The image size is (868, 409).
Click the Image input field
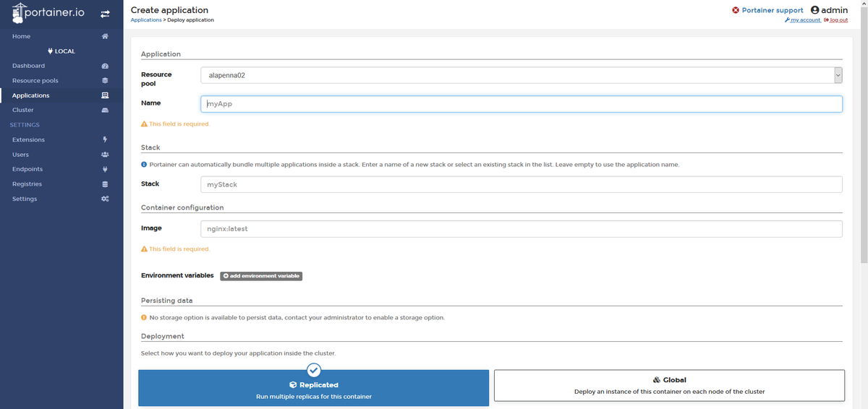521,228
